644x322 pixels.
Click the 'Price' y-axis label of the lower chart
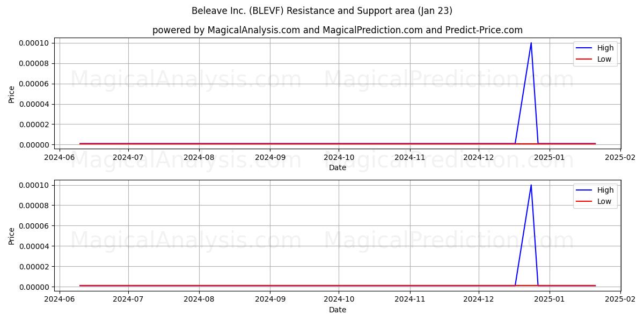12,236
